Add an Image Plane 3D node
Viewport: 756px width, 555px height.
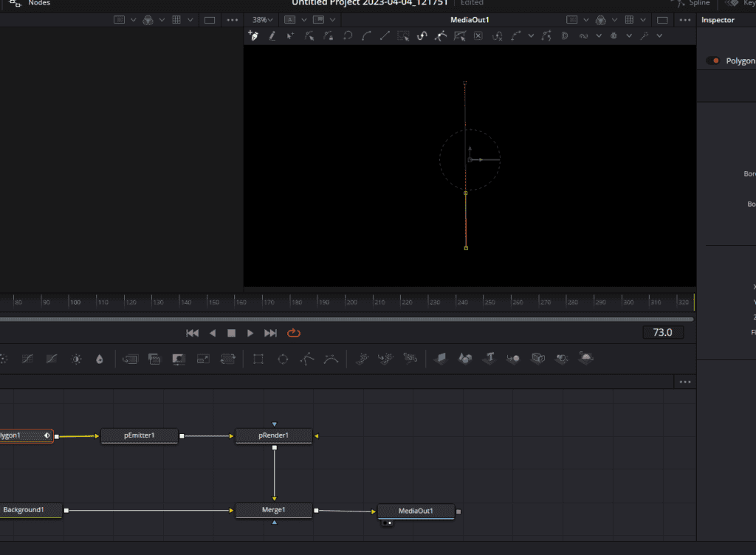click(441, 358)
